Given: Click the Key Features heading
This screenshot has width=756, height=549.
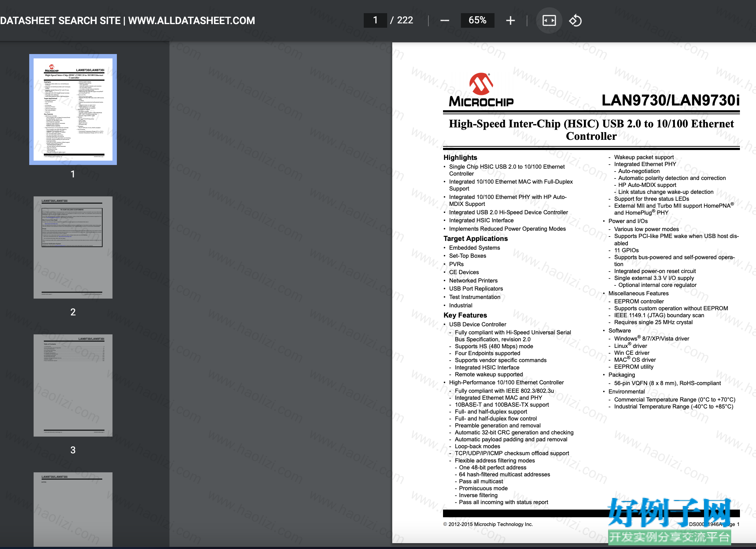Looking at the screenshot, I should click(465, 315).
